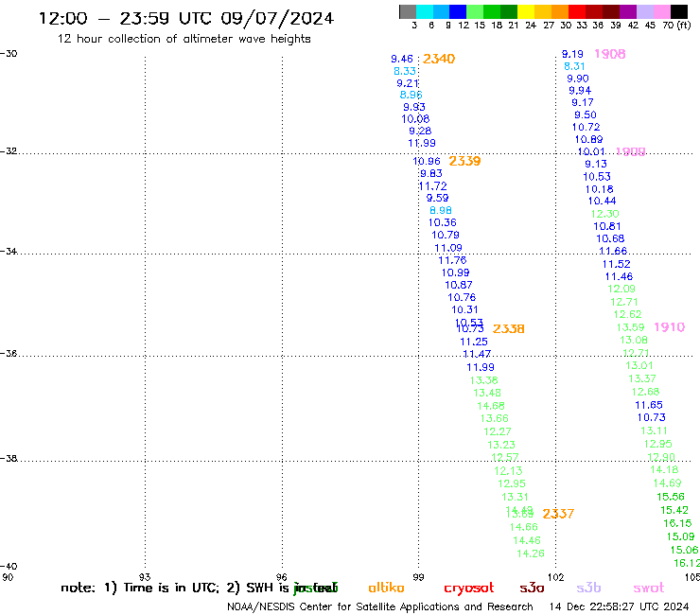Select the black swatch ending the legend
The height and width of the screenshot is (615, 700).
tap(679, 11)
